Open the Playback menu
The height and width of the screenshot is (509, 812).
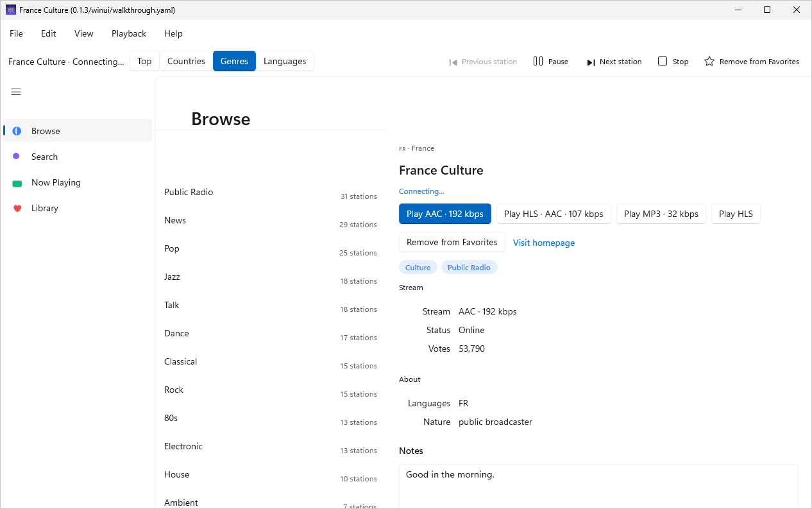(129, 33)
